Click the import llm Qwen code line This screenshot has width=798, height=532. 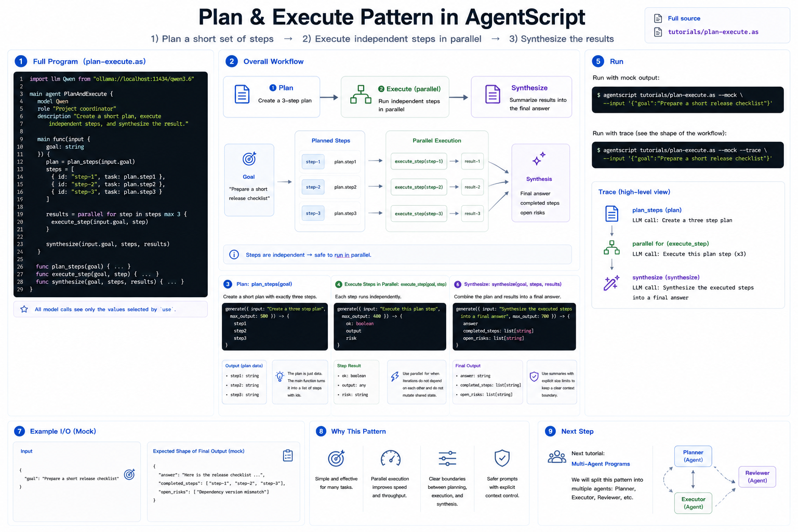[112, 79]
